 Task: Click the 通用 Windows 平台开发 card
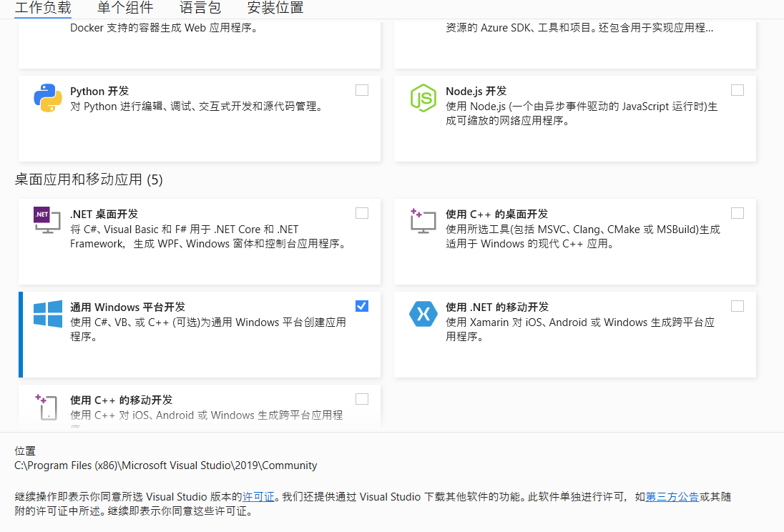tap(200, 332)
